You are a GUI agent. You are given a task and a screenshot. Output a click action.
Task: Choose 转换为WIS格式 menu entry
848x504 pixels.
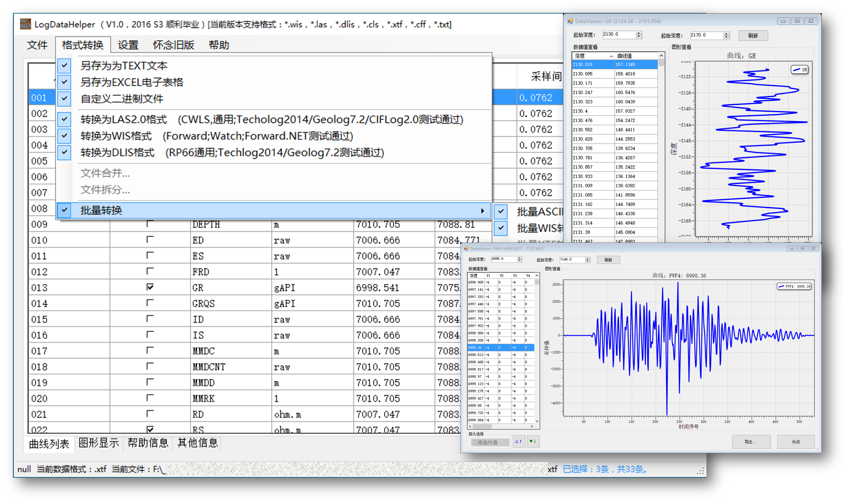tap(274, 136)
